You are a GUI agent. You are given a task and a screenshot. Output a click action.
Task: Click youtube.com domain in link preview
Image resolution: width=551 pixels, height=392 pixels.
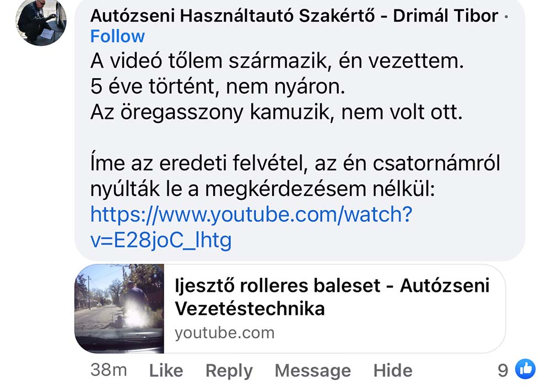coord(225,333)
